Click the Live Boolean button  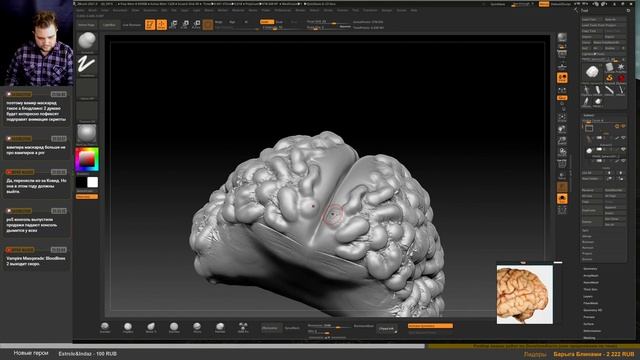(x=132, y=25)
